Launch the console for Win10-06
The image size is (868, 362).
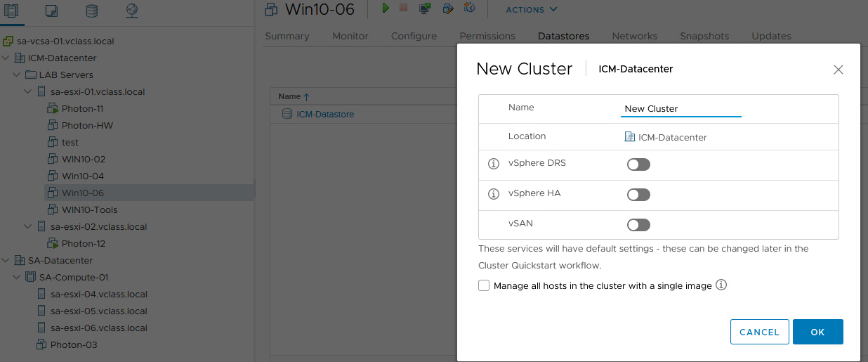click(425, 8)
